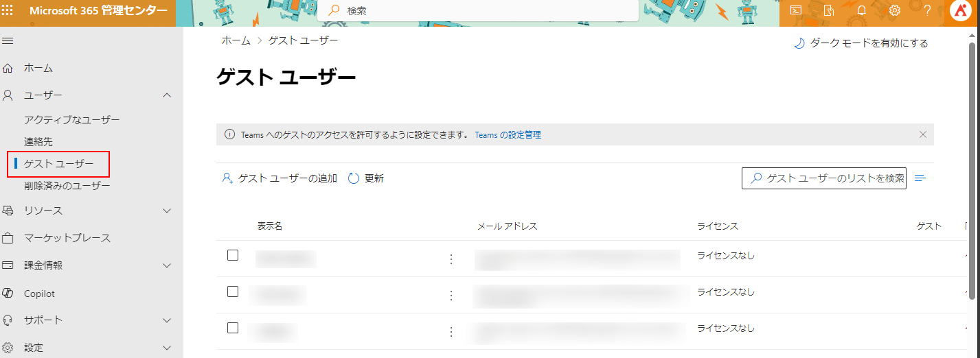Dismiss the Teams guest access banner
This screenshot has height=358, width=980.
[x=923, y=134]
